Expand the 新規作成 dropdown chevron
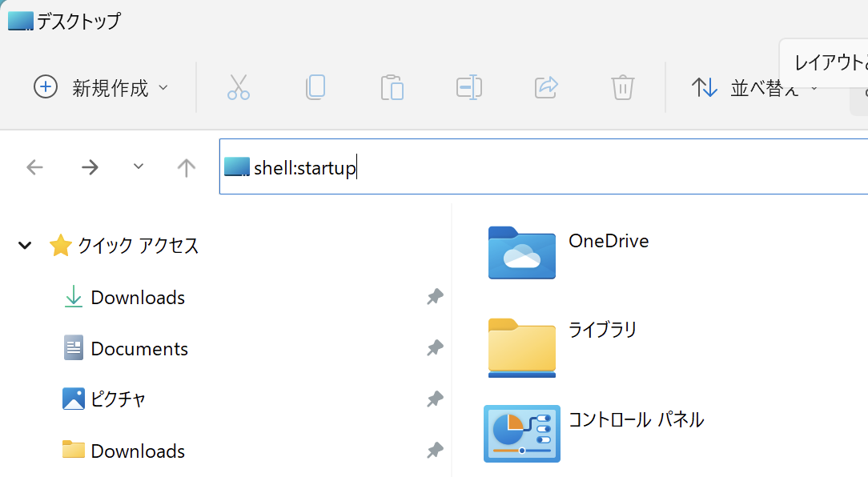868x477 pixels. (163, 87)
